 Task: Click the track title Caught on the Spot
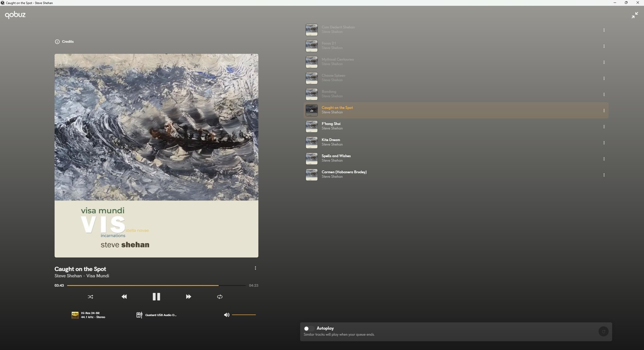tap(80, 269)
